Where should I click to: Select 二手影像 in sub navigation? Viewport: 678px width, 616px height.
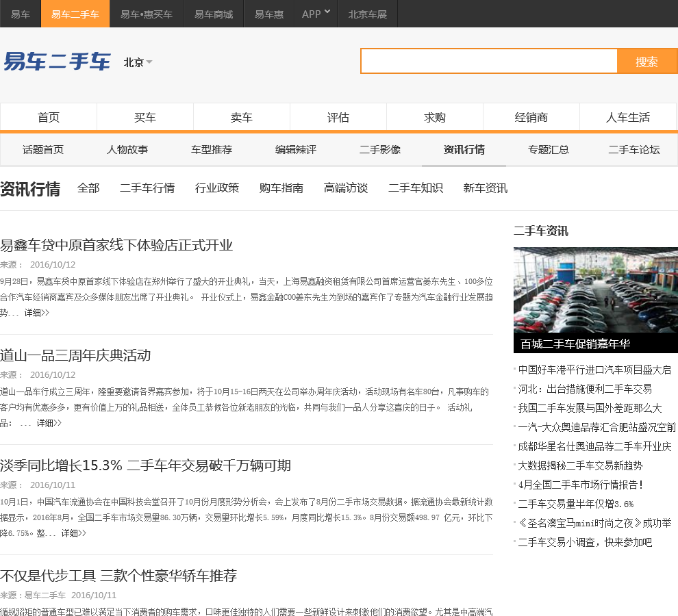coord(380,150)
